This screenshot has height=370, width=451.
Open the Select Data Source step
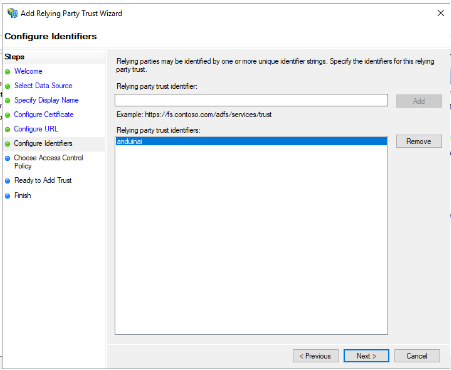[43, 86]
